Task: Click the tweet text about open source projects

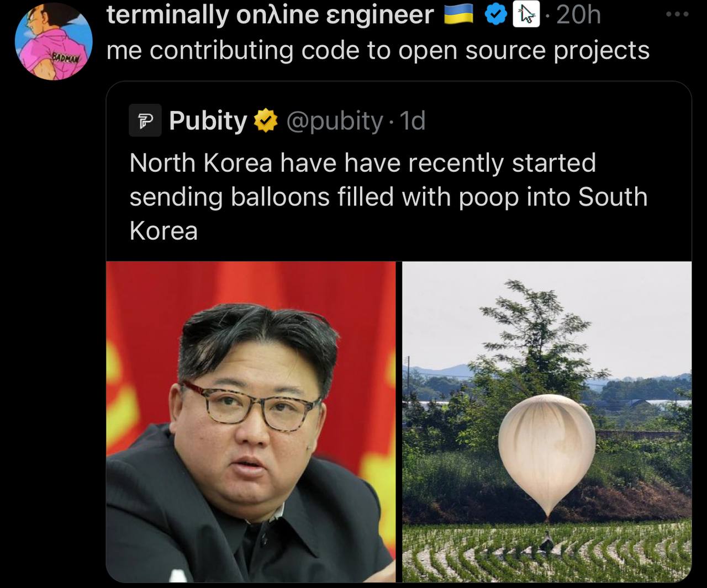Action: tap(378, 50)
